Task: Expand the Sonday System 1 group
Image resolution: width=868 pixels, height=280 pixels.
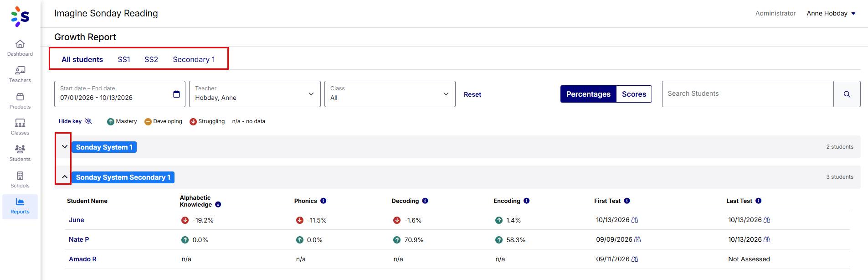Action: 65,147
